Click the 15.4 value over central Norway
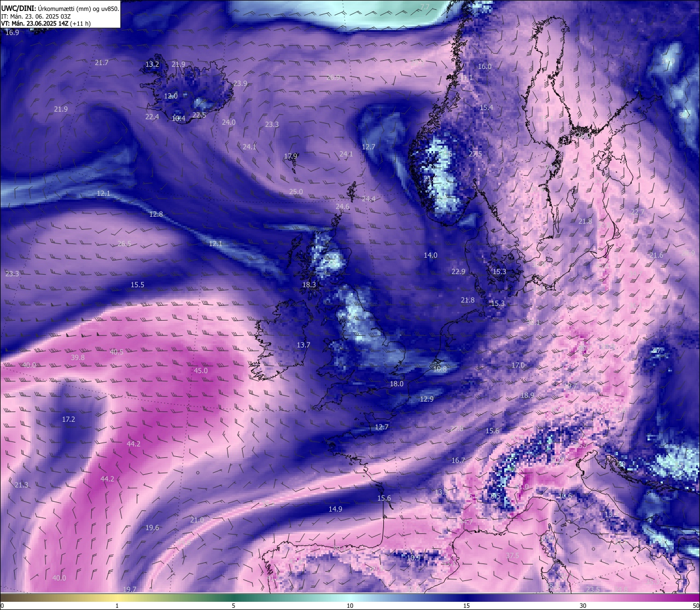The height and width of the screenshot is (610, 700). pyautogui.click(x=486, y=108)
